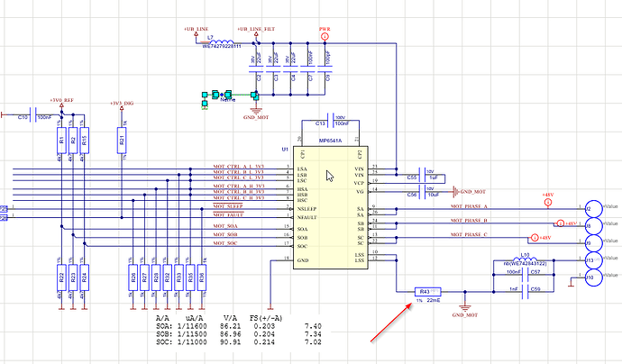Select connector circle U10
The height and width of the screenshot is (364, 622).
594,278
